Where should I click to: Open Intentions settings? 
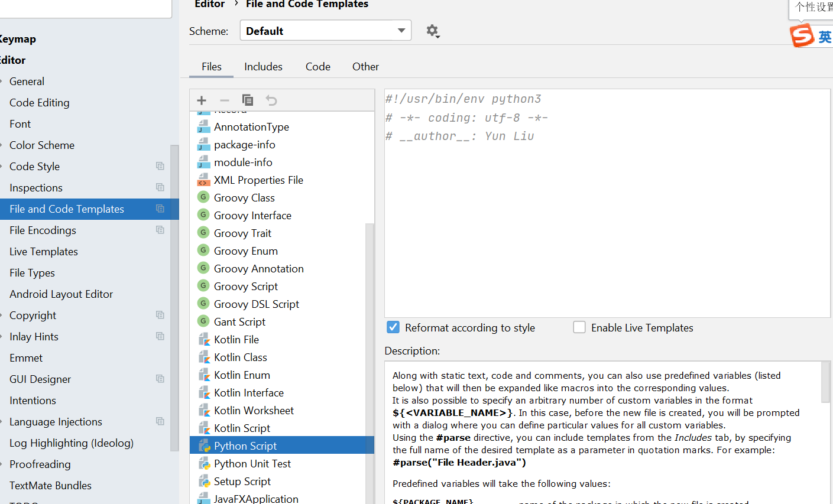[x=33, y=401]
